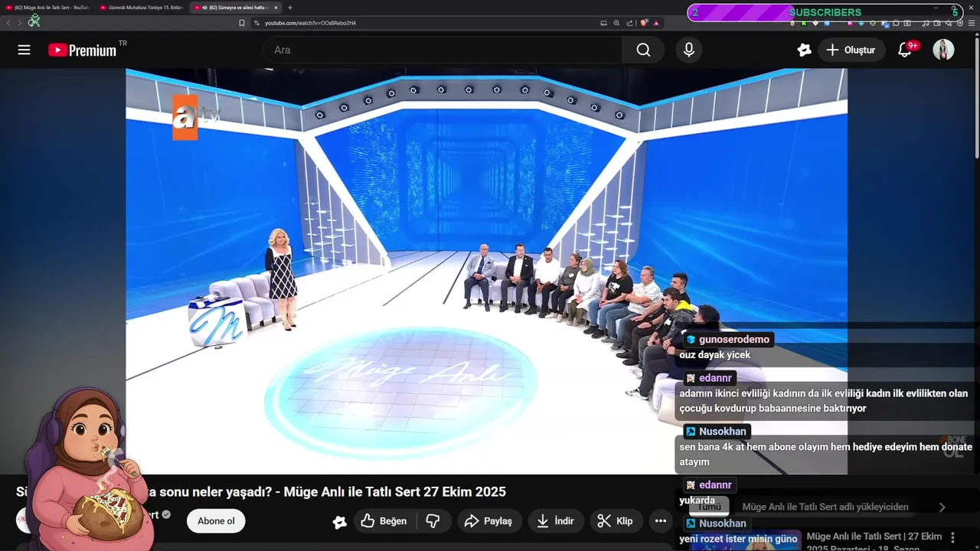Click chat username Nusokhan above 'sen bana 4k'
The height and width of the screenshot is (551, 980).
coord(722,432)
